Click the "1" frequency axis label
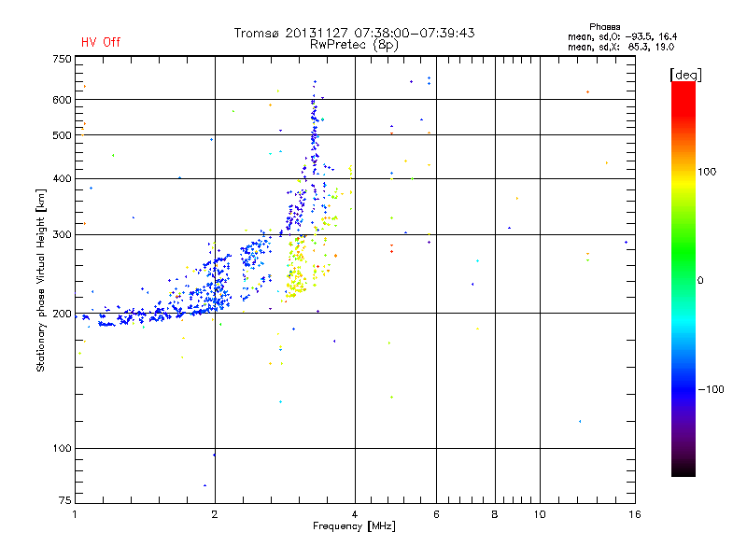The height and width of the screenshot is (560, 747). coord(75,514)
